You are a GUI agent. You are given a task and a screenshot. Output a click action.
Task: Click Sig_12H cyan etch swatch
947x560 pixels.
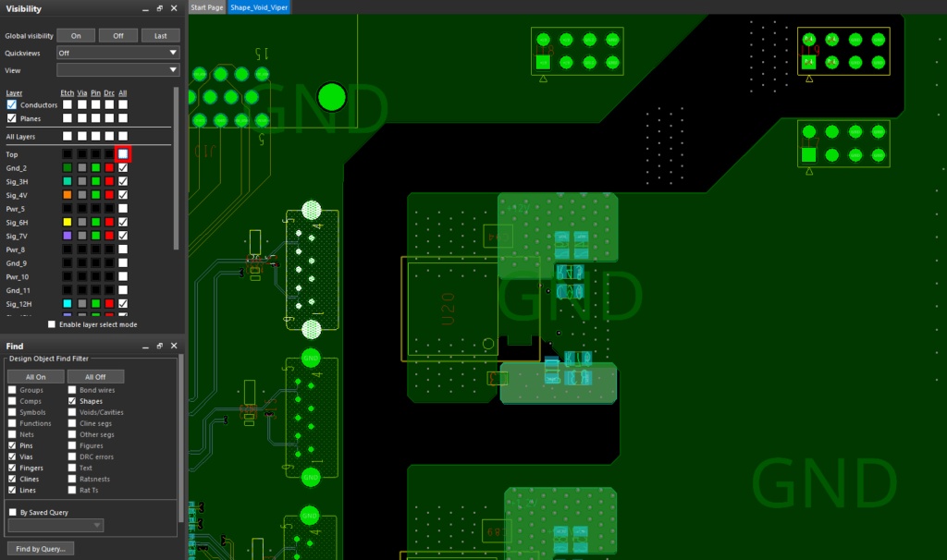point(67,303)
